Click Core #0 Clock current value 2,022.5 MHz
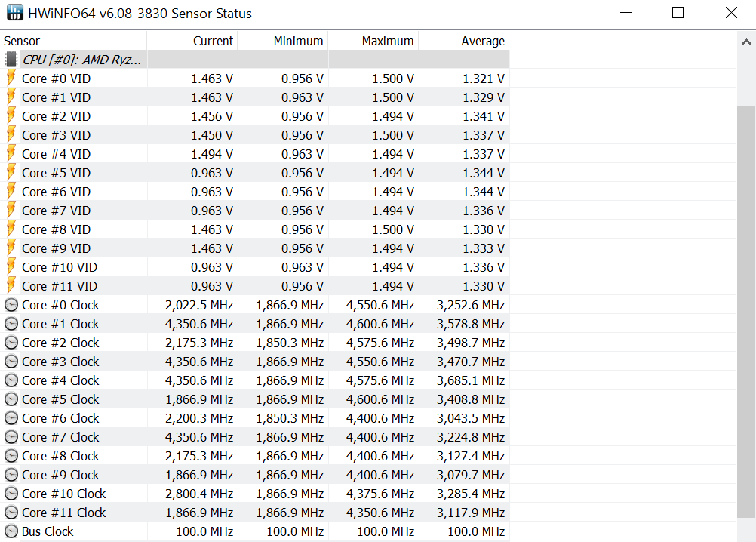This screenshot has width=756, height=542. pyautogui.click(x=199, y=305)
